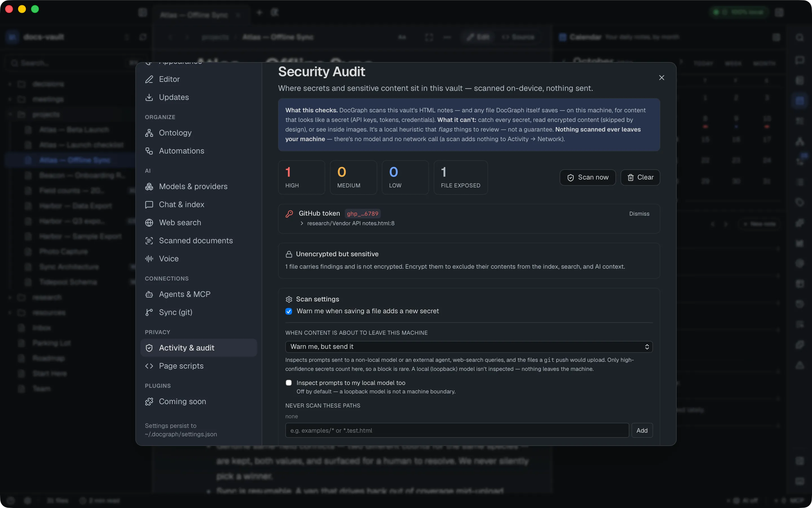The image size is (812, 508).
Task: Click the Ontology hierarchy icon
Action: (149, 133)
